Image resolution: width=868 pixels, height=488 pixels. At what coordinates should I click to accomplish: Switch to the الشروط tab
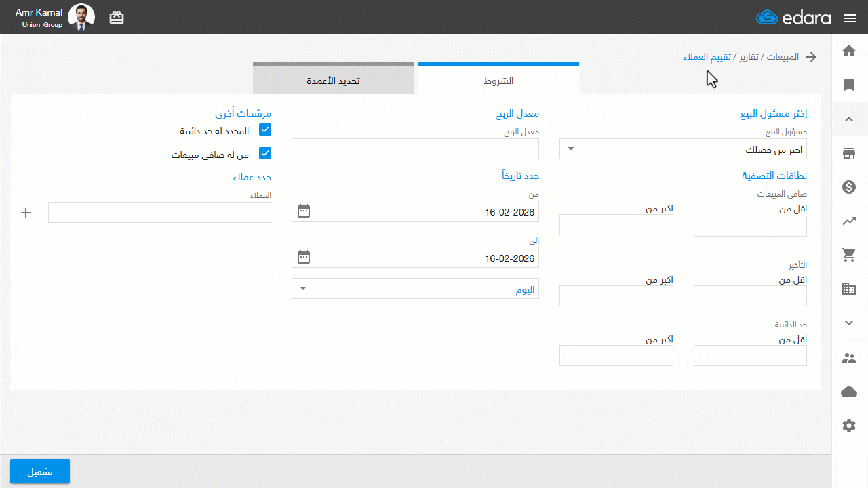tap(498, 79)
